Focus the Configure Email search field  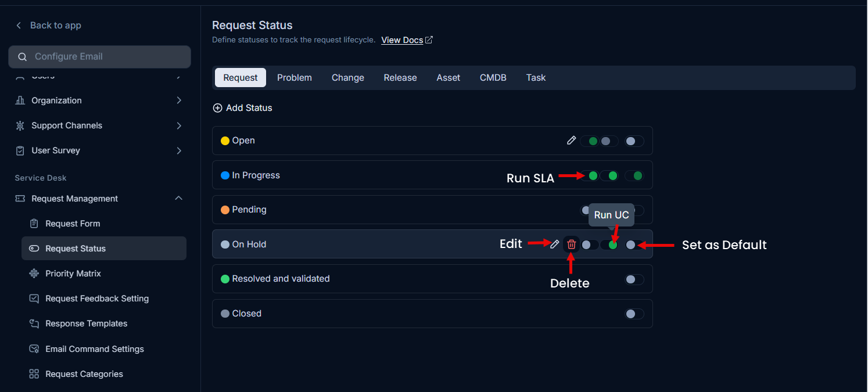(99, 57)
